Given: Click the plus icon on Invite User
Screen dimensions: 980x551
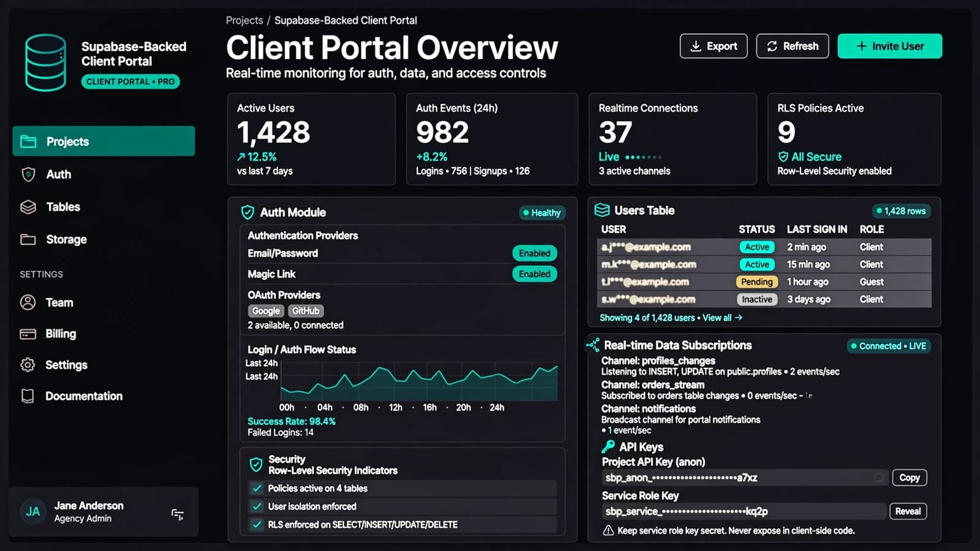Looking at the screenshot, I should pyautogui.click(x=861, y=47).
